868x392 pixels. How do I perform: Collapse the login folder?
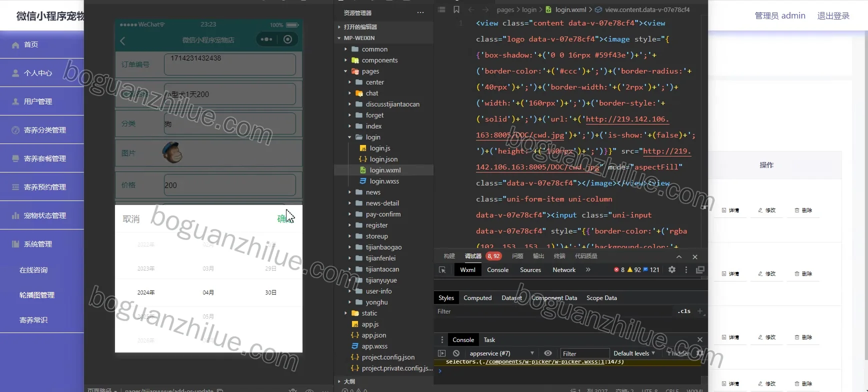pos(373,137)
